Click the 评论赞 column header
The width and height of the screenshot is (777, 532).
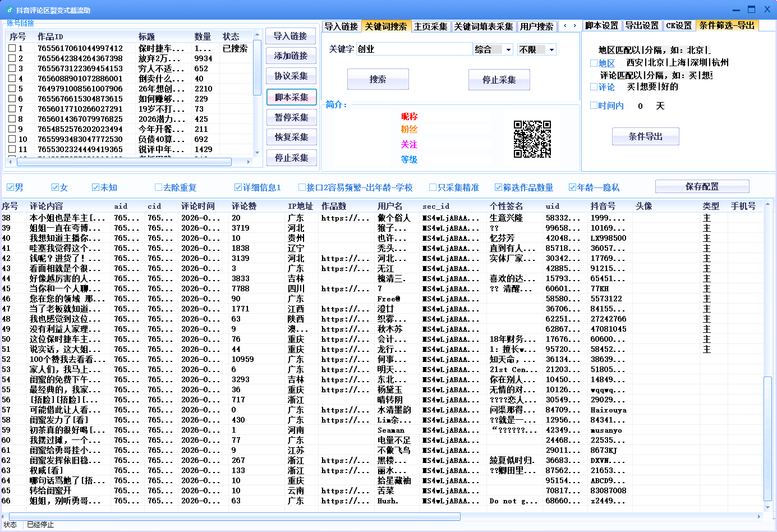257,206
